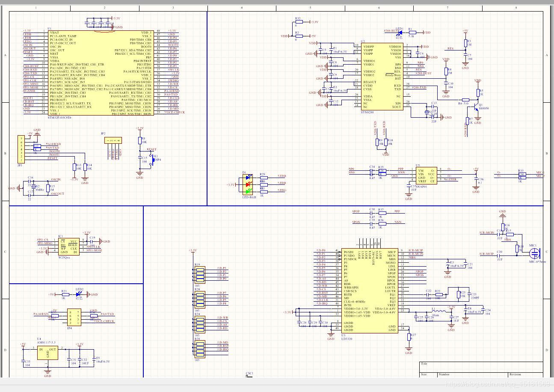Select resistor R23 33K near C23
Screen dimensions: 554x392
pyautogui.click(x=458, y=294)
